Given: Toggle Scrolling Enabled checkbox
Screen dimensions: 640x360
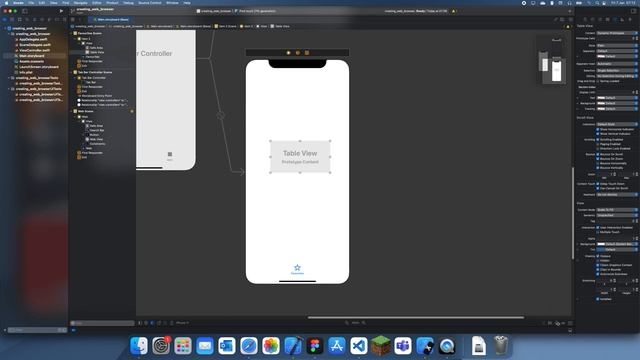Looking at the screenshot, I should (598, 140).
